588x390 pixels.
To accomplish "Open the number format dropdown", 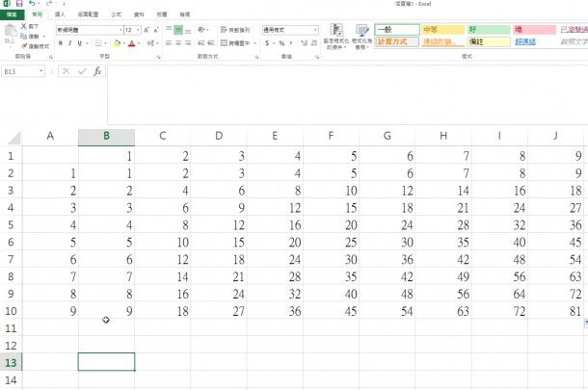I will click(x=315, y=30).
